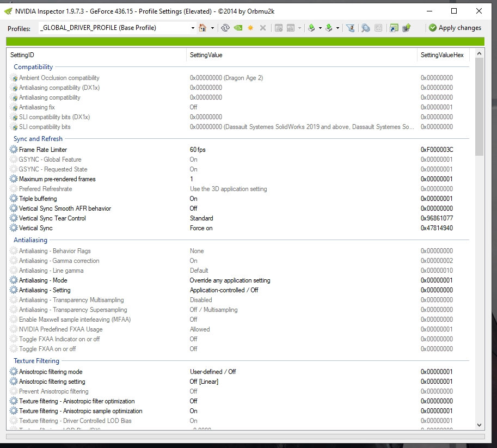Click the bit value editor grid icon
The height and width of the screenshot is (448, 497).
(378, 28)
